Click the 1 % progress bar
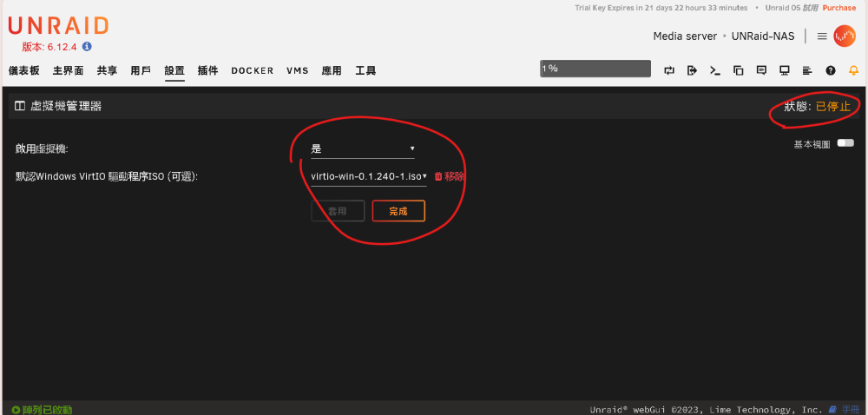Viewport: 868px width, 415px height. [x=595, y=69]
